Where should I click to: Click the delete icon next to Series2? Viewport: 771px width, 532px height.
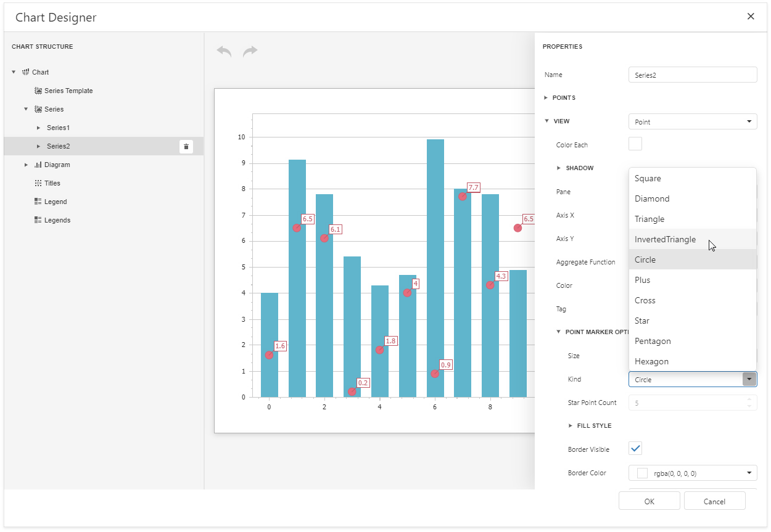pos(186,146)
